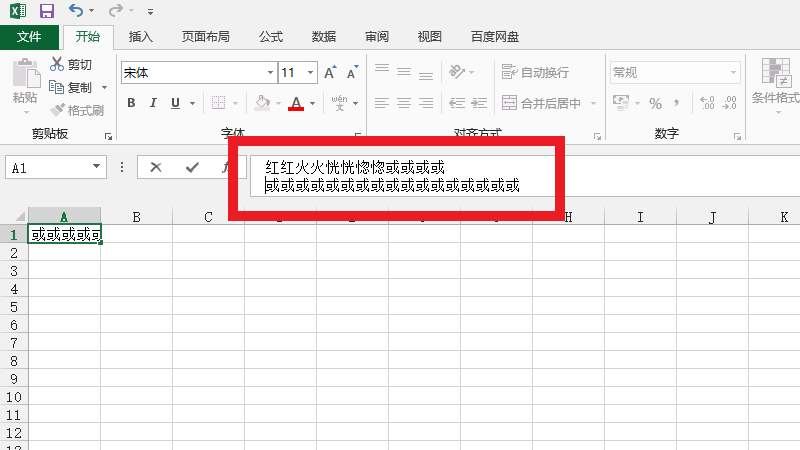Image resolution: width=800 pixels, height=450 pixels.
Task: Toggle Bold formatting
Action: [131, 103]
